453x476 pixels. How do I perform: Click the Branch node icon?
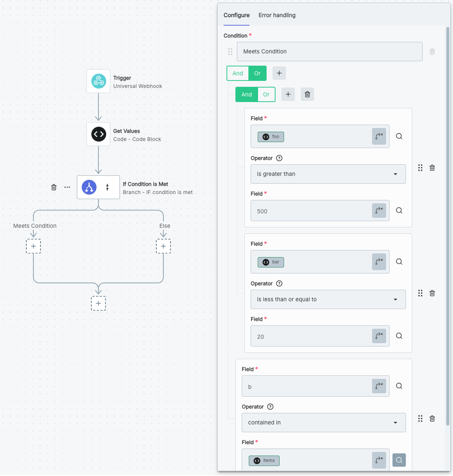89,187
